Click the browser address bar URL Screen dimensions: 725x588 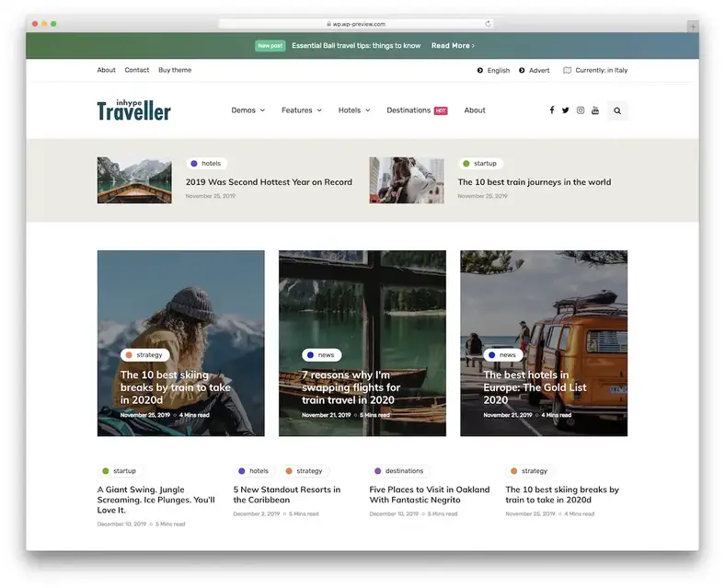(x=356, y=24)
